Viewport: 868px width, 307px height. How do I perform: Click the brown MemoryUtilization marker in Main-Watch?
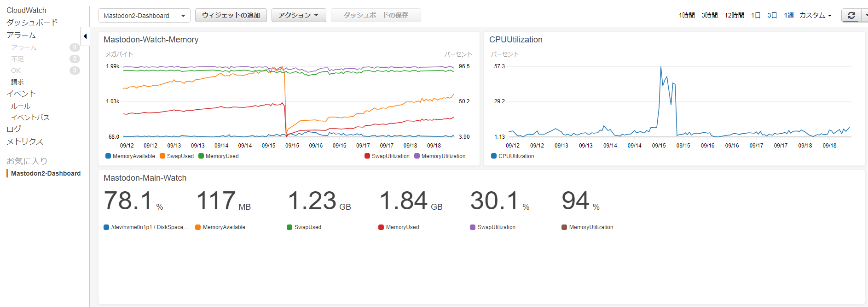[564, 227]
